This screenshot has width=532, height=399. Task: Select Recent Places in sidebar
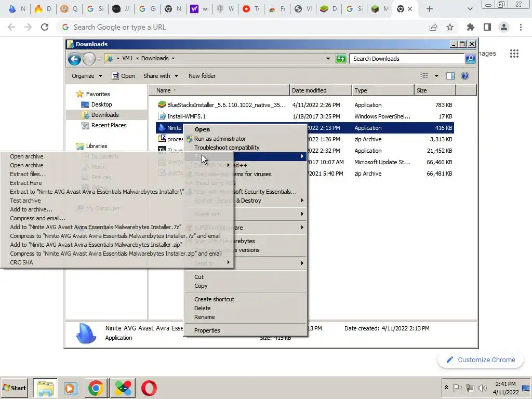[109, 125]
